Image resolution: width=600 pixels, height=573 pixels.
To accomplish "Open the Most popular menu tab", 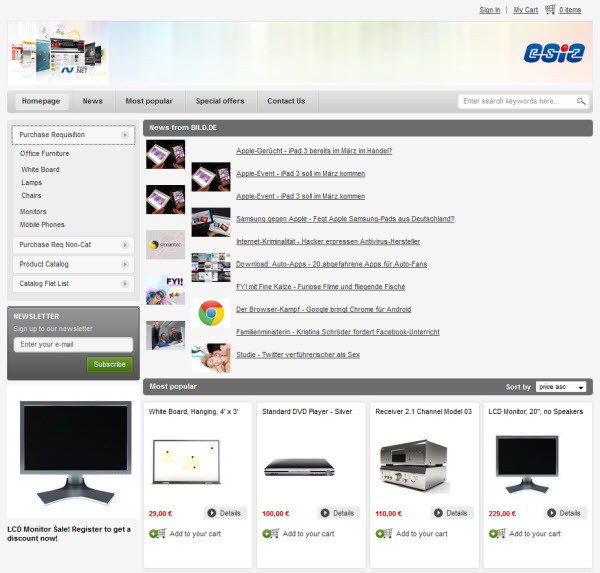I will tap(149, 101).
